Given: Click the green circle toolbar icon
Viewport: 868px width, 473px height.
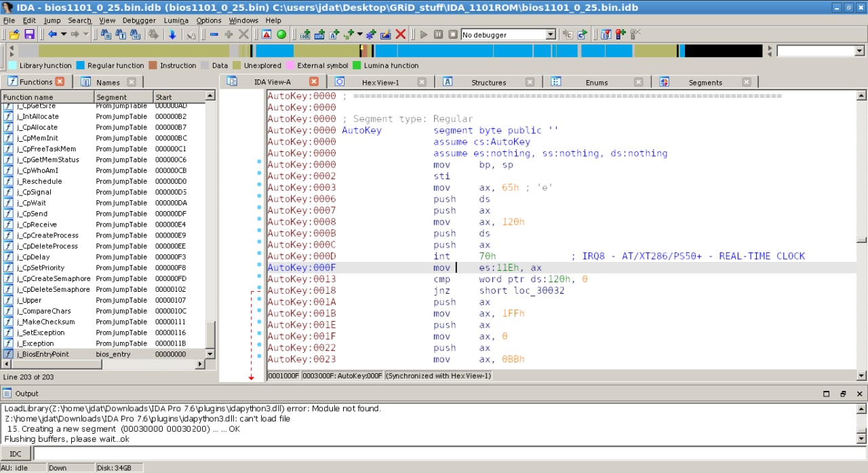Looking at the screenshot, I should click(281, 35).
